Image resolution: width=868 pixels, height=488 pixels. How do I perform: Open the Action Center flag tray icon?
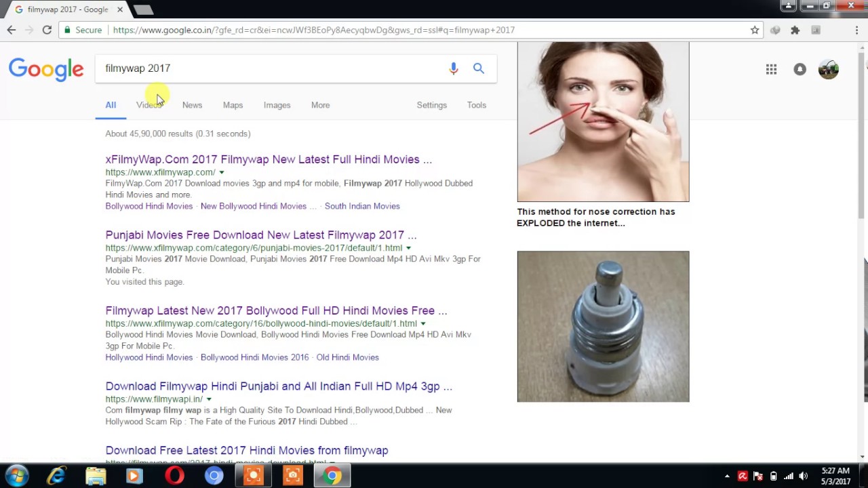[x=758, y=476]
